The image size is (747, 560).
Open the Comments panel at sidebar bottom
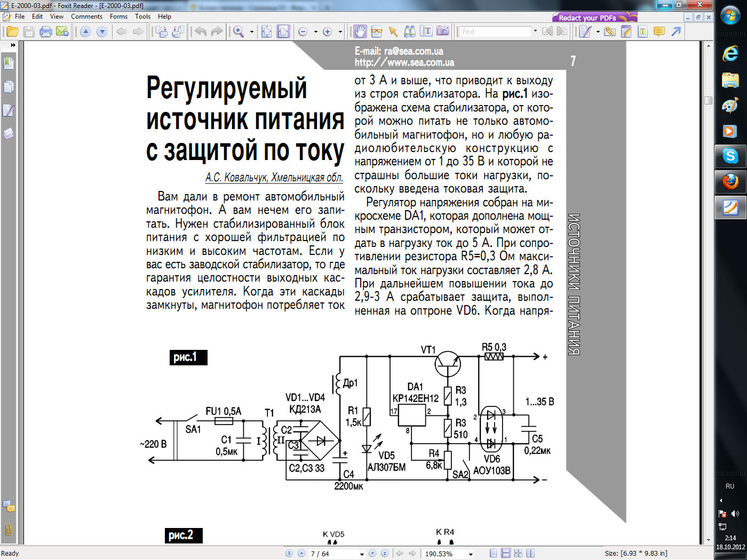click(x=9, y=506)
